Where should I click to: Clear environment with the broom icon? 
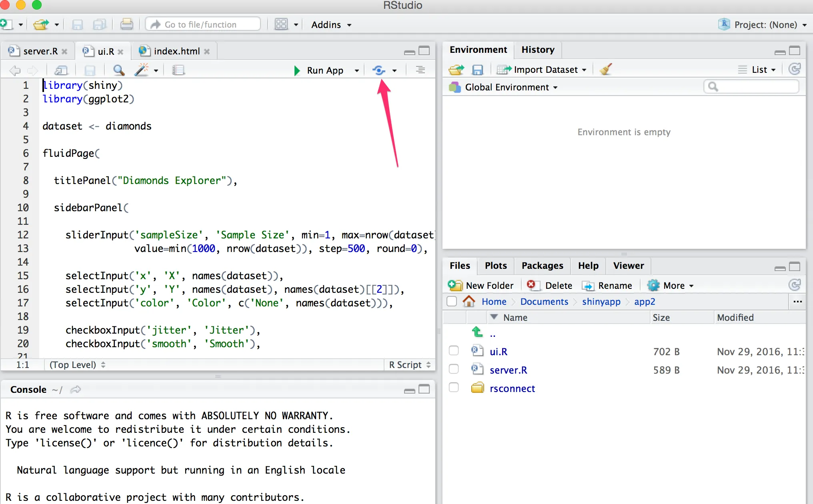click(x=606, y=70)
